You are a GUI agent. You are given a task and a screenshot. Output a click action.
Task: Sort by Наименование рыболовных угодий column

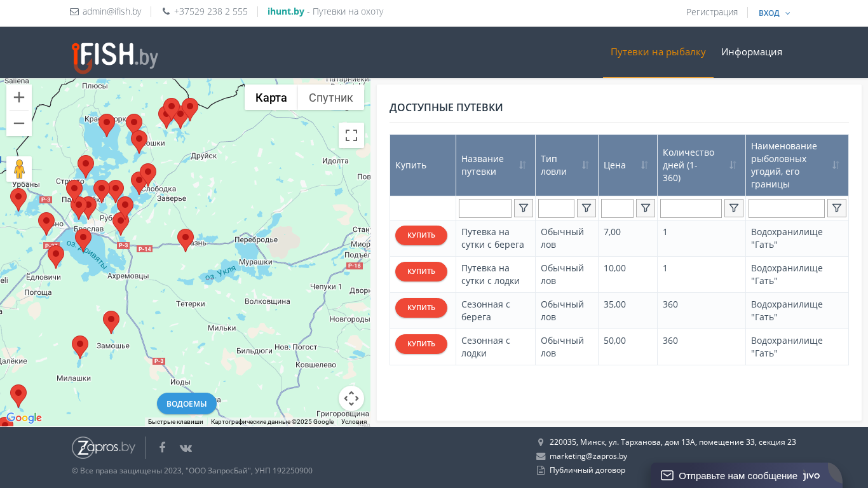[x=836, y=165]
